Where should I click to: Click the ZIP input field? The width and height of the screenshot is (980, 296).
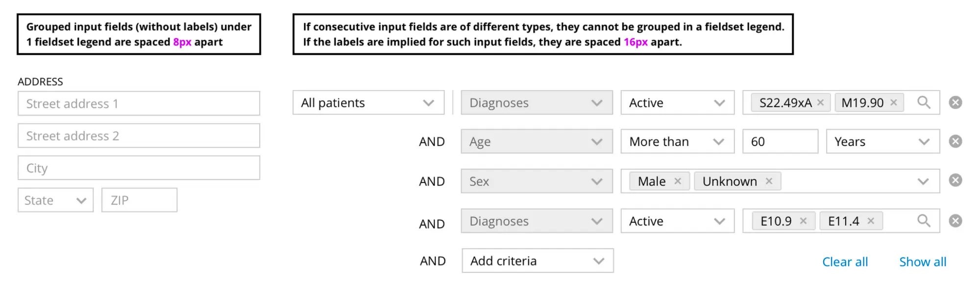click(139, 200)
